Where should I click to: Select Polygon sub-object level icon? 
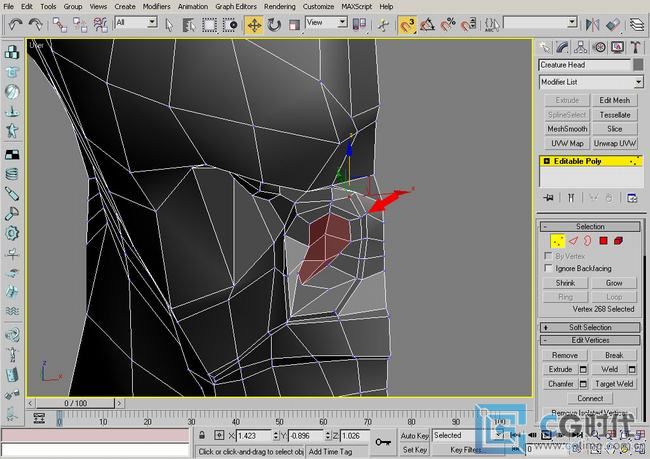pos(603,241)
